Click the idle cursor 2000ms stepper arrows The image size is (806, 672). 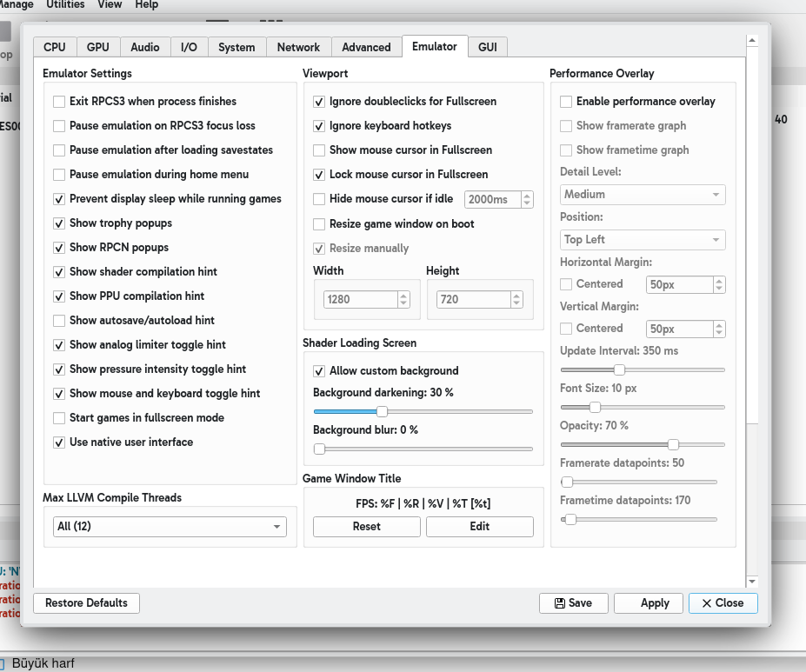[x=527, y=199]
